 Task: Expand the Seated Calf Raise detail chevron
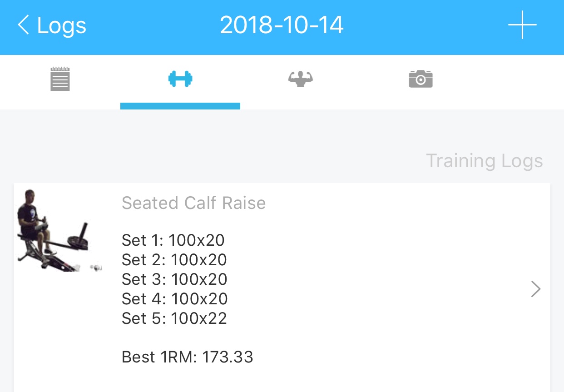click(536, 289)
